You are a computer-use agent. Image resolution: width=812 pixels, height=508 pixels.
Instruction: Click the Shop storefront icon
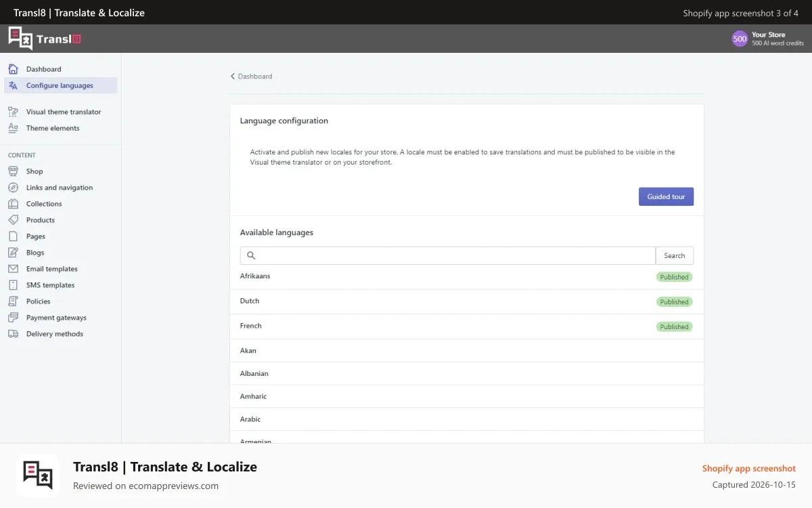coord(13,171)
